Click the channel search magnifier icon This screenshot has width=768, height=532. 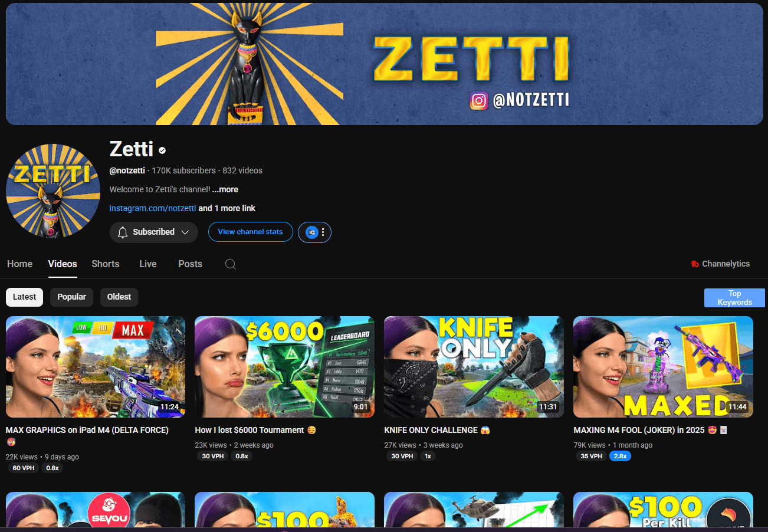point(231,264)
